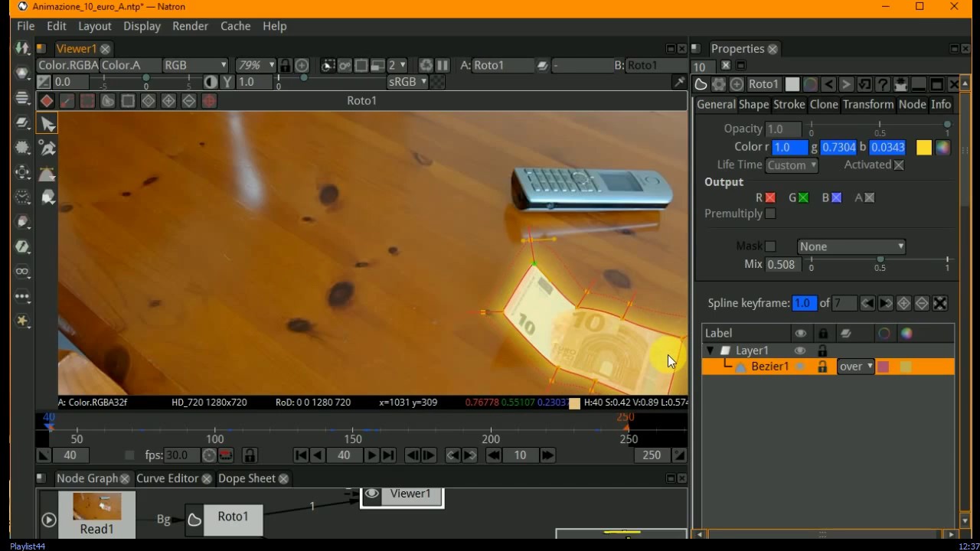Jump to the first frame
The height and width of the screenshot is (551, 980).
pos(301,455)
